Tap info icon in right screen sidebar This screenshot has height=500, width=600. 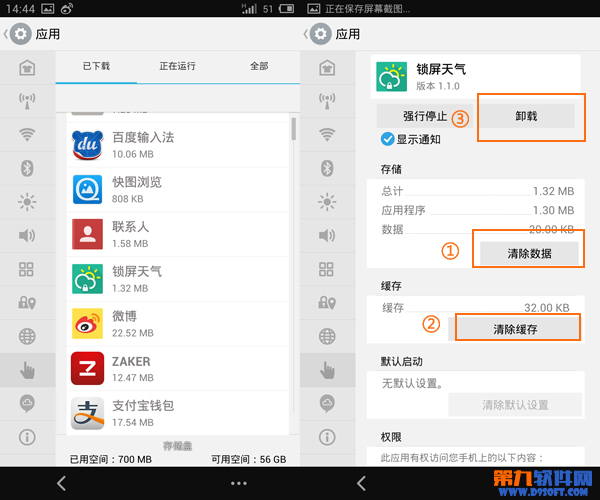[x=327, y=437]
